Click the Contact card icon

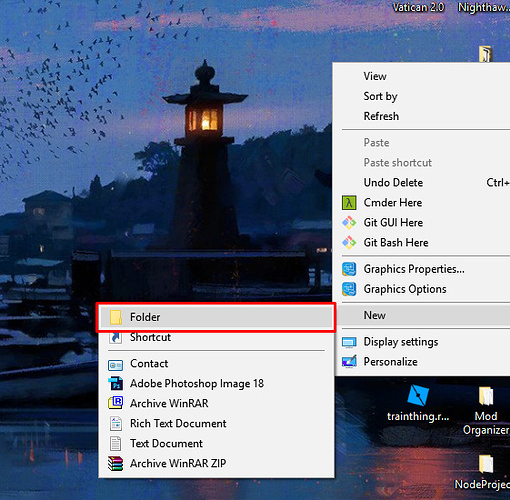click(x=116, y=364)
